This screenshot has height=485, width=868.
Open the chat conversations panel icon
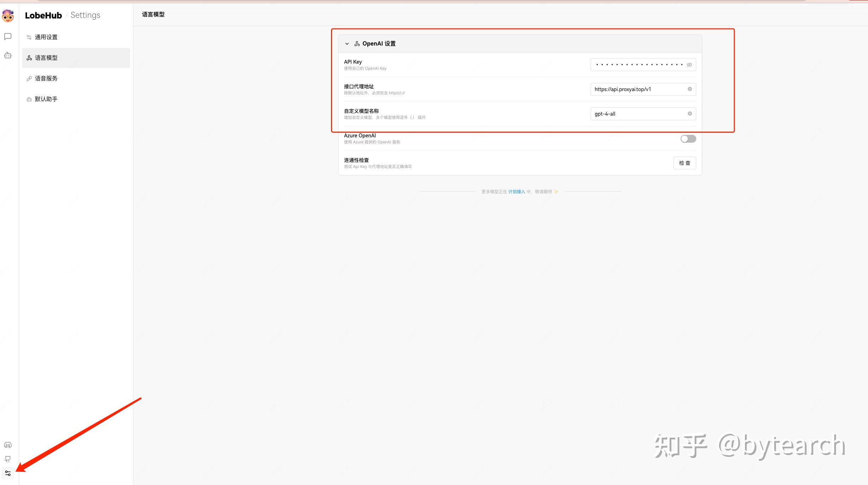8,37
